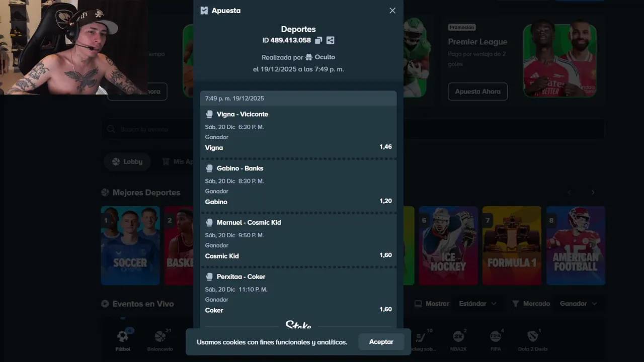The height and width of the screenshot is (362, 644).
Task: Select the 1,60 odds for Coker
Action: click(385, 310)
